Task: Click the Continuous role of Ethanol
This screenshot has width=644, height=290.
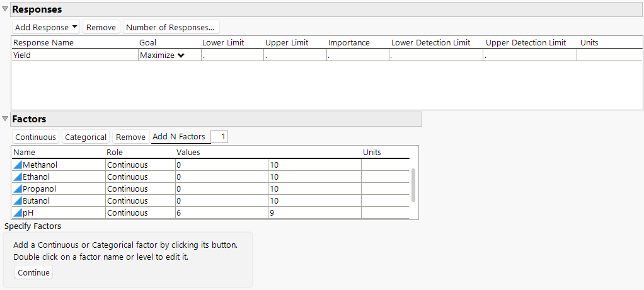Action: pos(127,177)
